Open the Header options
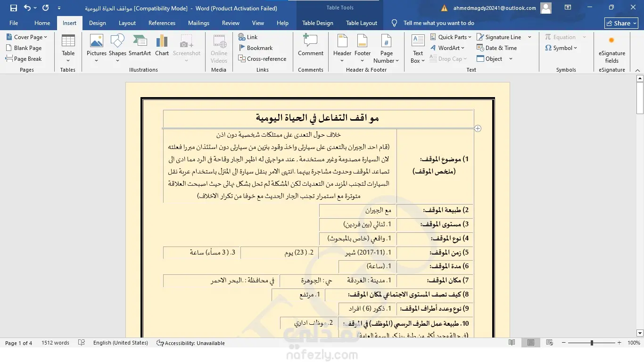Viewport: 644px width, 362px height. (342, 49)
